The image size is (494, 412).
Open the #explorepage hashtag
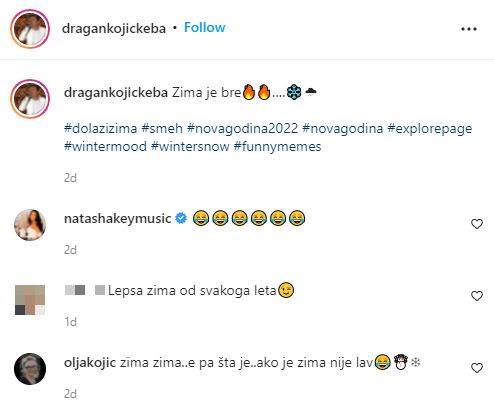pyautogui.click(x=430, y=128)
